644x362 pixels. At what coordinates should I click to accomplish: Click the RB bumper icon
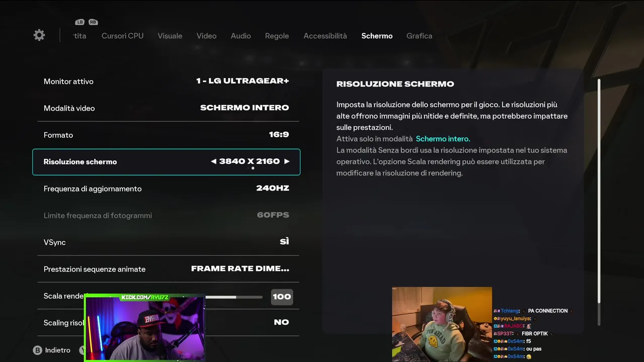[93, 22]
